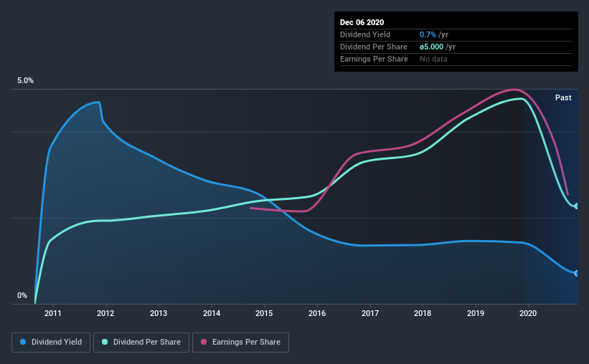Toggle the Dividend Per Share legend button
This screenshot has width=589, height=364.
tap(141, 343)
